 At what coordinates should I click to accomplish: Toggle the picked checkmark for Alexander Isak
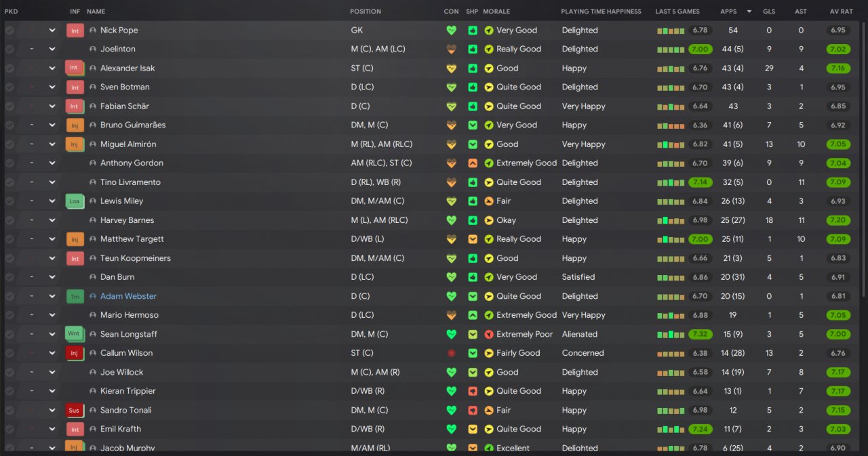[x=9, y=68]
